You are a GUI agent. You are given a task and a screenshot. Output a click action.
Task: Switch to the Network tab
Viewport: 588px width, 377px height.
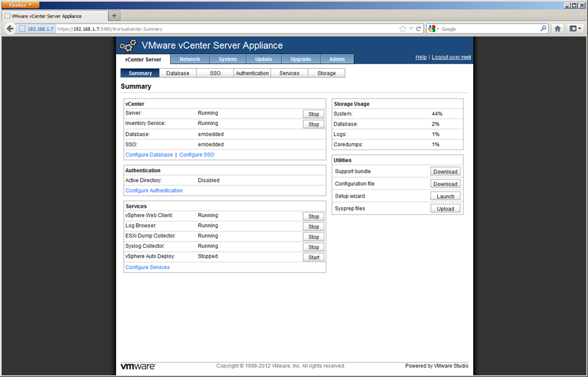click(x=189, y=59)
